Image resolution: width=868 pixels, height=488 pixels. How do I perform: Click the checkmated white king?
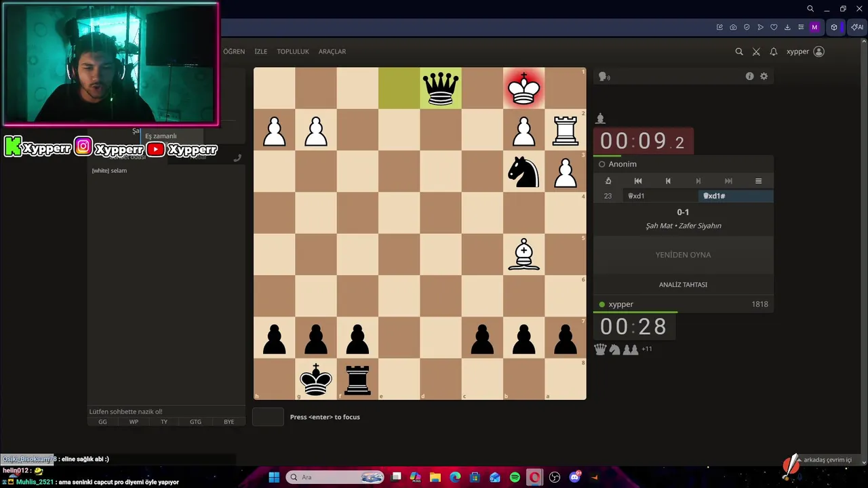pyautogui.click(x=524, y=88)
